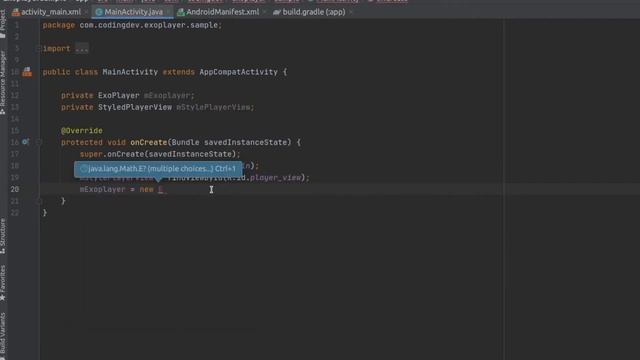
Task: Click the @Override annotation
Action: (x=82, y=131)
